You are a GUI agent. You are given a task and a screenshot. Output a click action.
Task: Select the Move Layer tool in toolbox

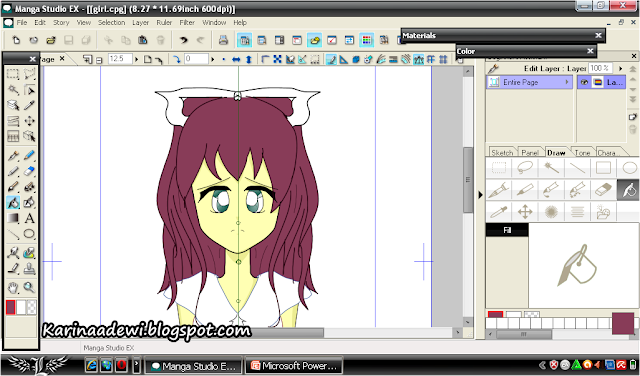[29, 121]
